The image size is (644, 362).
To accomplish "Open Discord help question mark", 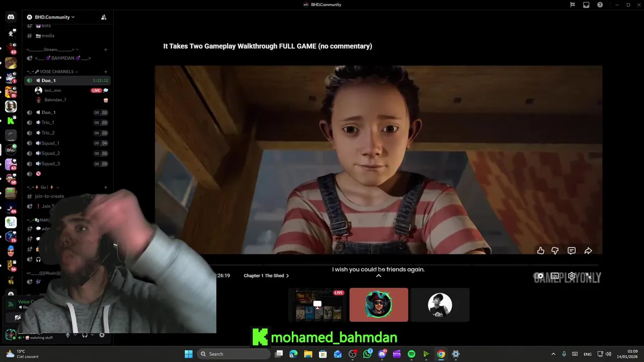I will pyautogui.click(x=600, y=5).
